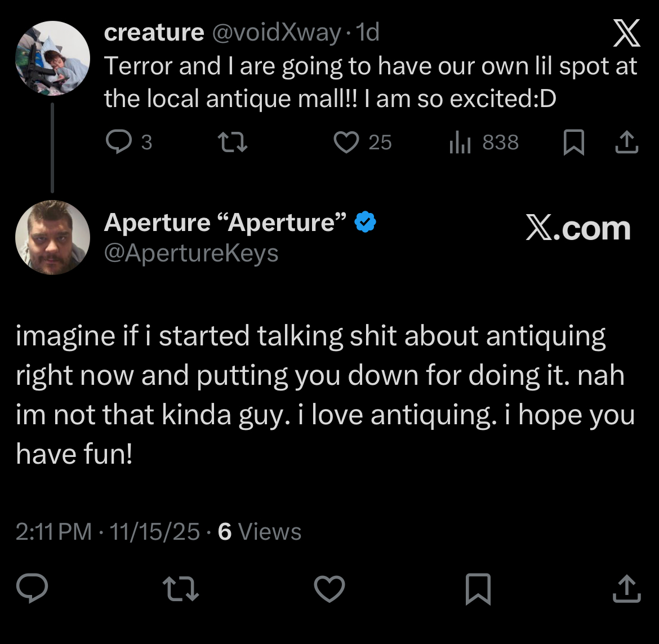Click the X logo in top corner
Viewport: 659px width, 644px height.
click(626, 34)
